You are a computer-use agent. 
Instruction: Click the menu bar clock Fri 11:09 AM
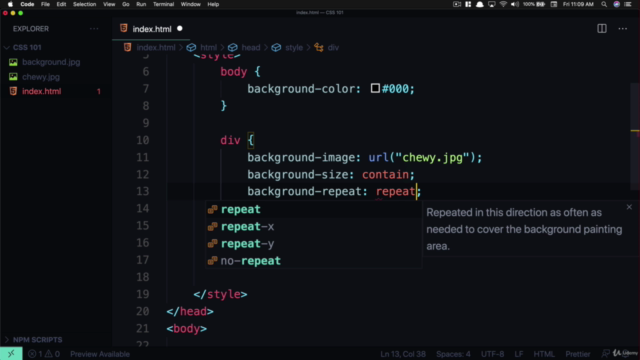[578, 4]
